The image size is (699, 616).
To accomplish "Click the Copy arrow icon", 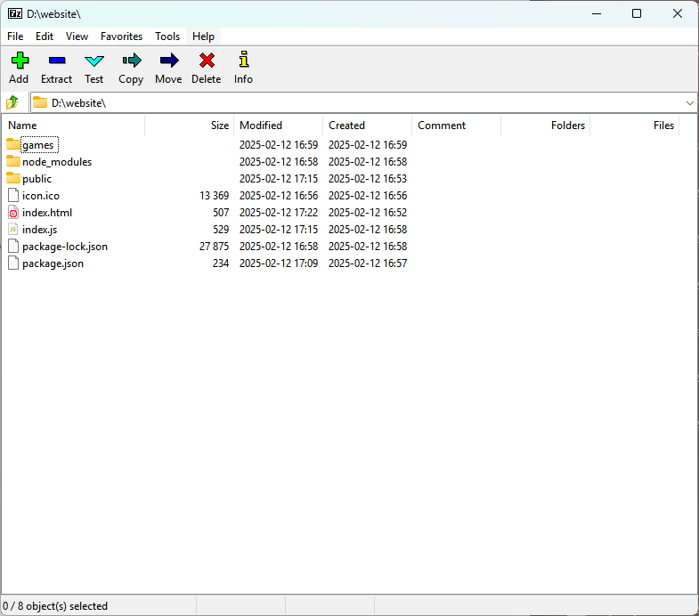I will point(132,61).
